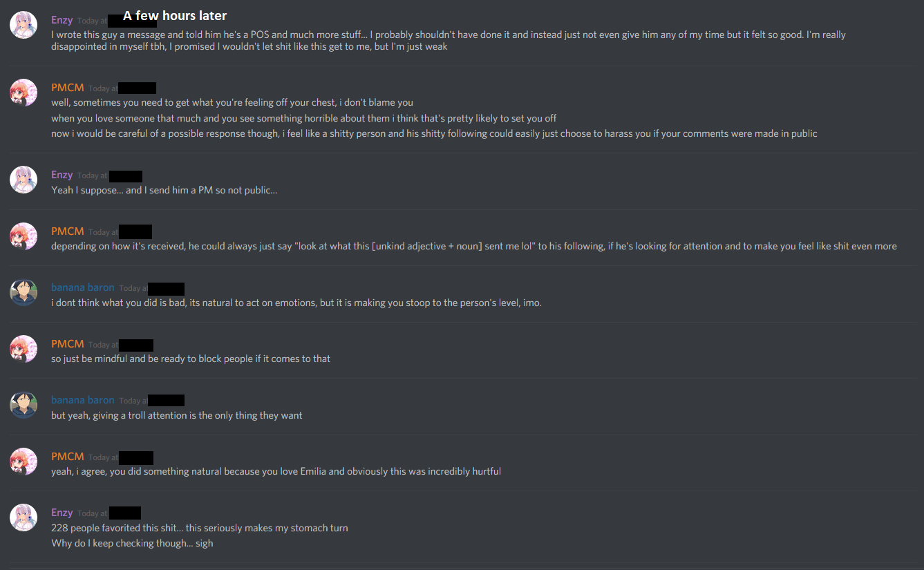924x570 pixels.
Task: Open banana baron's username above 'but yeah, giving a troll'
Action: tap(83, 400)
